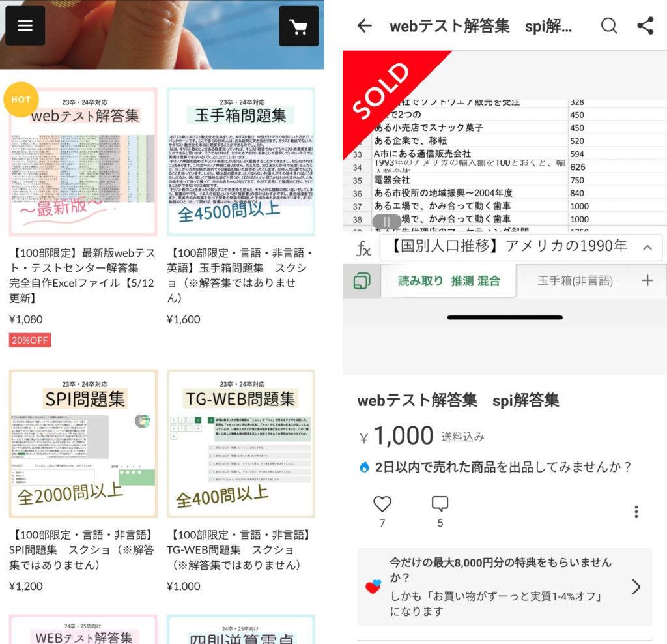
Task: Open the comment bubble icon
Action: 440,503
